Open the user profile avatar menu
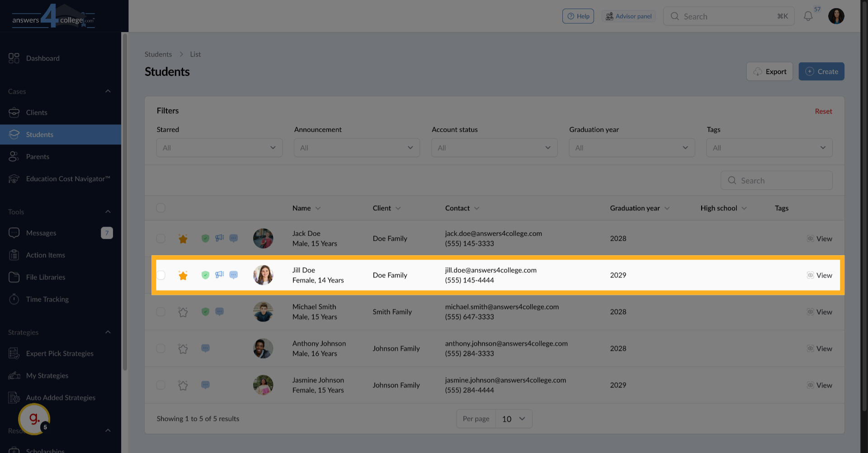The image size is (868, 453). [836, 16]
